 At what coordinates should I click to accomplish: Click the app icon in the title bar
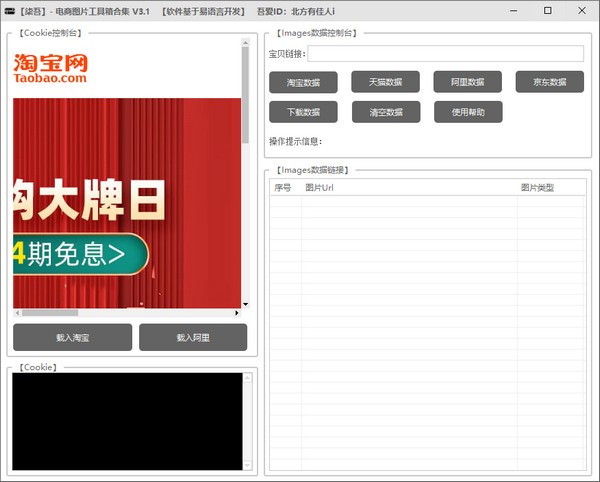(10, 10)
